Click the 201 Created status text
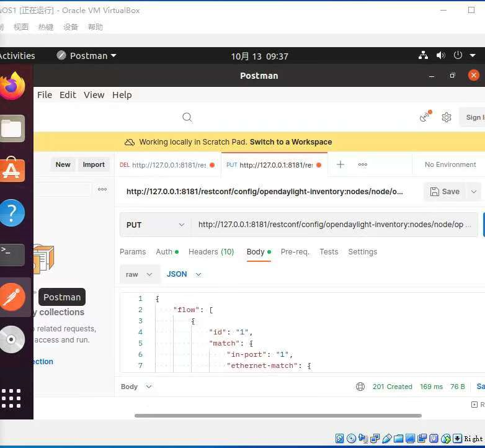Viewport: 485px width, 448px height. (x=392, y=387)
